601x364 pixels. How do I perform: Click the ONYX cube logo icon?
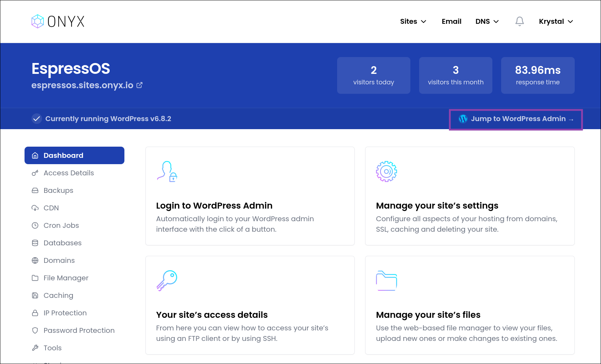click(37, 21)
